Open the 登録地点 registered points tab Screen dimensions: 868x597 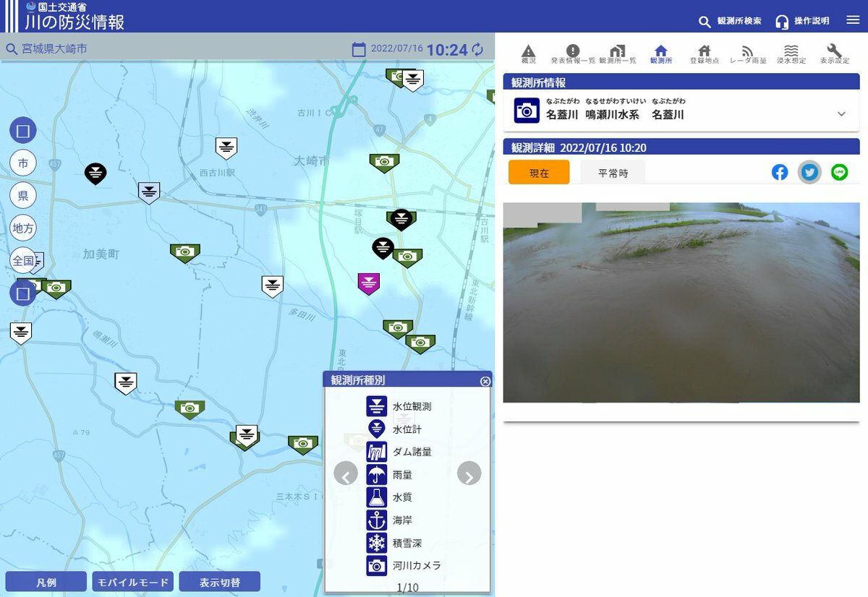click(x=704, y=54)
